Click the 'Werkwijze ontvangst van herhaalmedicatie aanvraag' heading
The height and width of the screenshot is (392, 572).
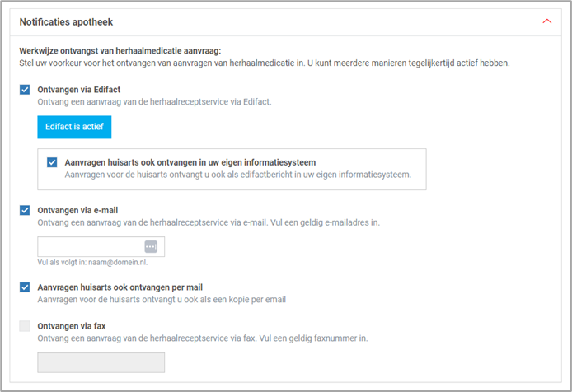tap(120, 50)
